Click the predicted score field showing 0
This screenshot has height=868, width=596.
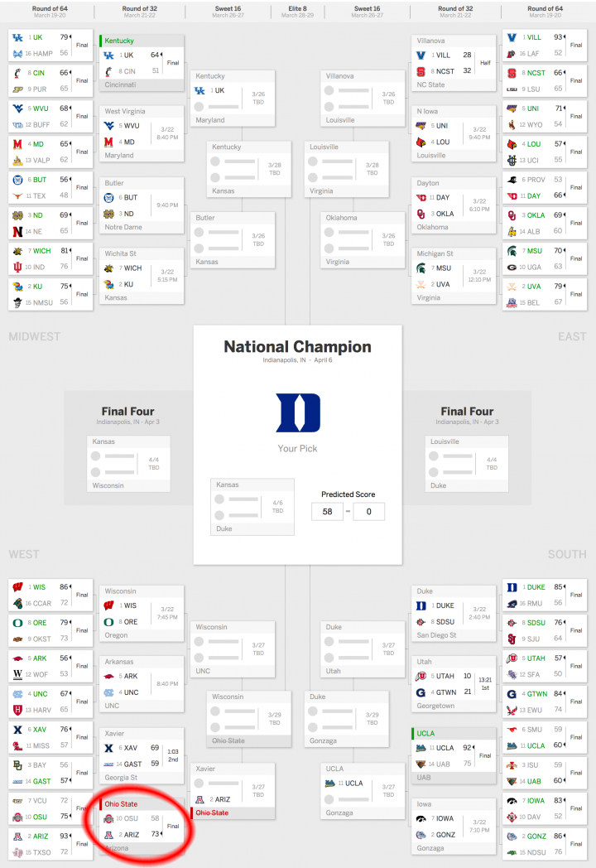[x=368, y=512]
